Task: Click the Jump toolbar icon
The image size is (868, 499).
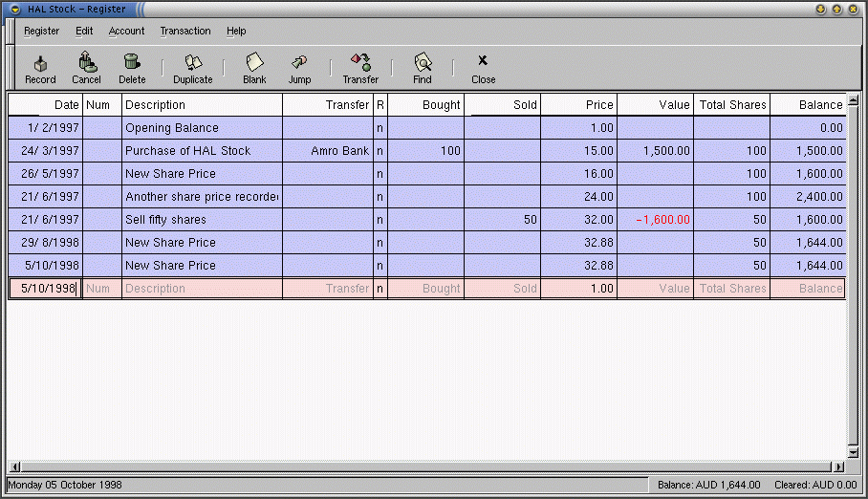Action: [x=299, y=62]
